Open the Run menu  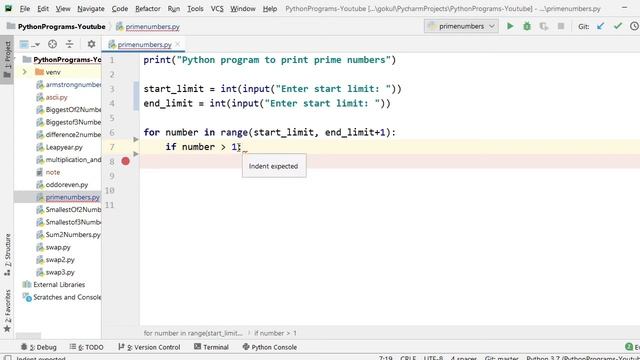(173, 9)
